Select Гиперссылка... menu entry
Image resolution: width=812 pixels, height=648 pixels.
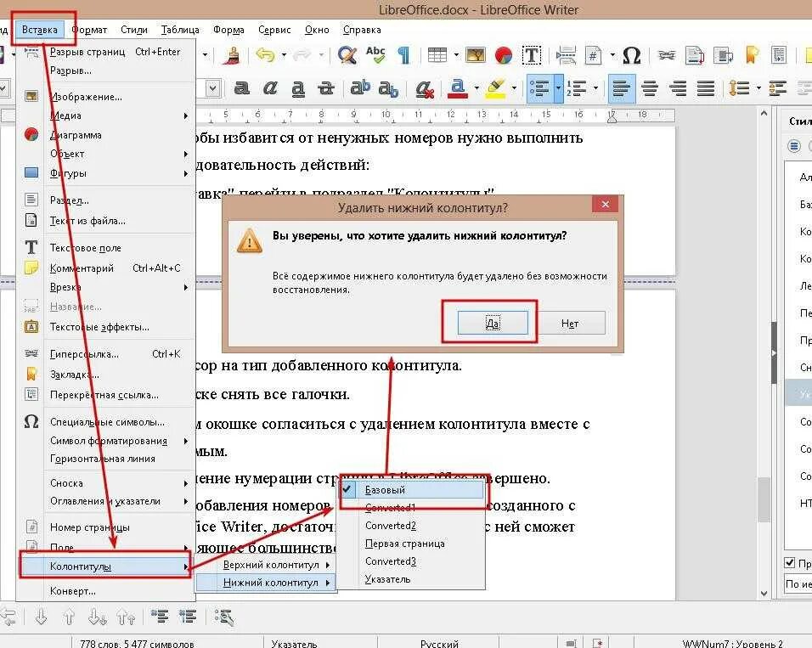pos(106,354)
